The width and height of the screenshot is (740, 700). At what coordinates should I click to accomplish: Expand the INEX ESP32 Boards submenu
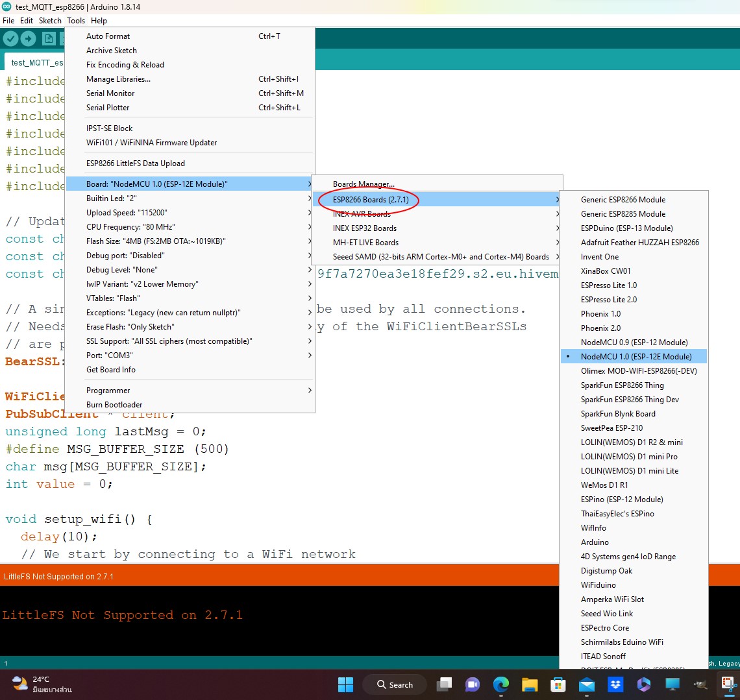(x=365, y=228)
